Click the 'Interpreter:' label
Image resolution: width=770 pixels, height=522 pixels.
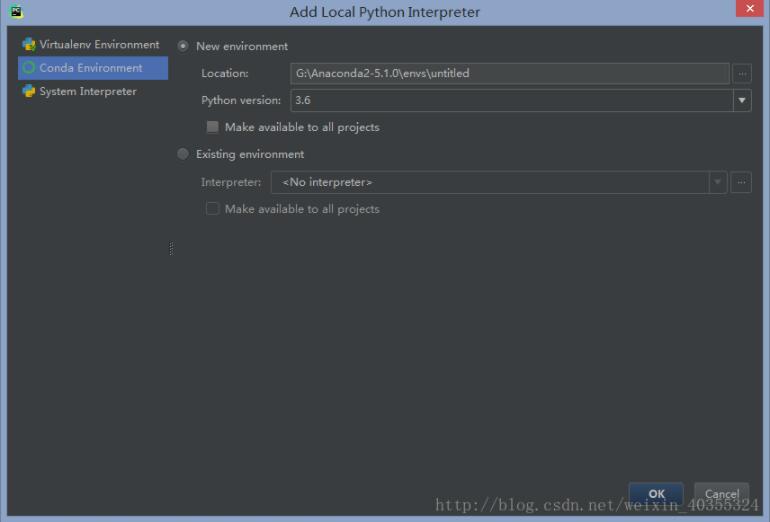coord(231,182)
